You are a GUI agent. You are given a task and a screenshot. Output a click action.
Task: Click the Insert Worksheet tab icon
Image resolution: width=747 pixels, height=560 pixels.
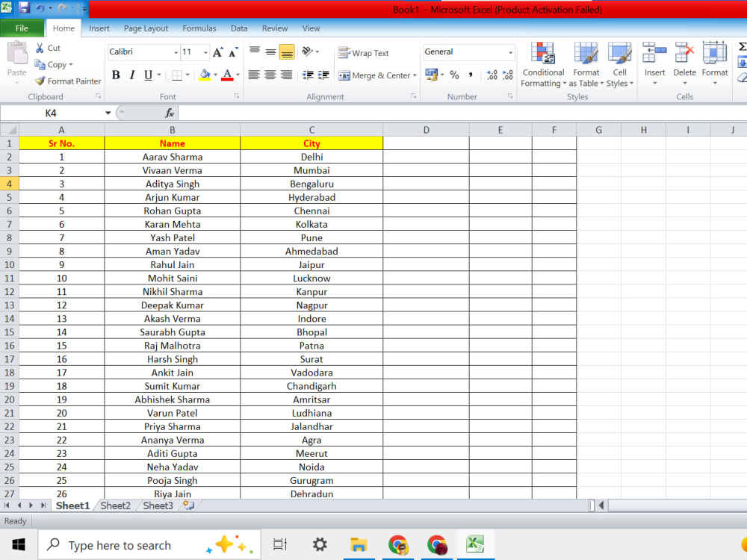(x=189, y=505)
